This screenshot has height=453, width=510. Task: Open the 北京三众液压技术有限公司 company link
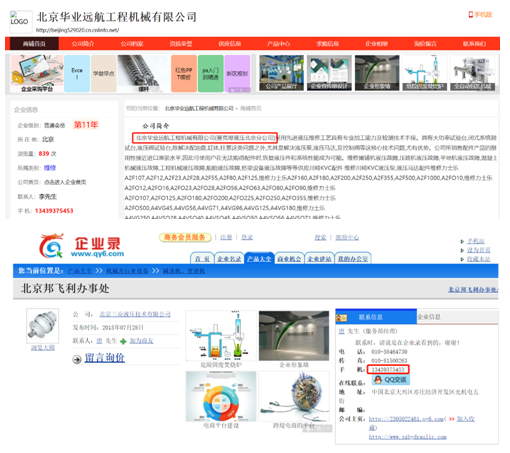point(135,314)
